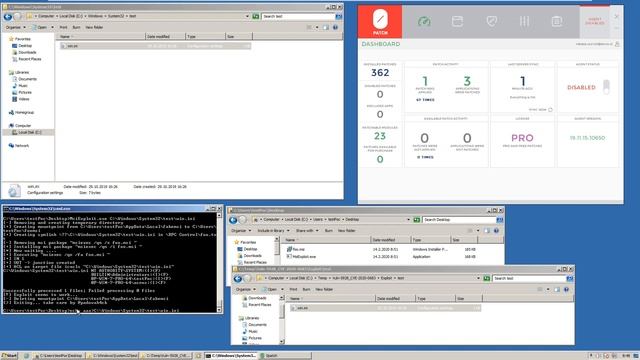Go back in the Desktop Explorer window
The width and height of the screenshot is (640, 360).
point(233,220)
